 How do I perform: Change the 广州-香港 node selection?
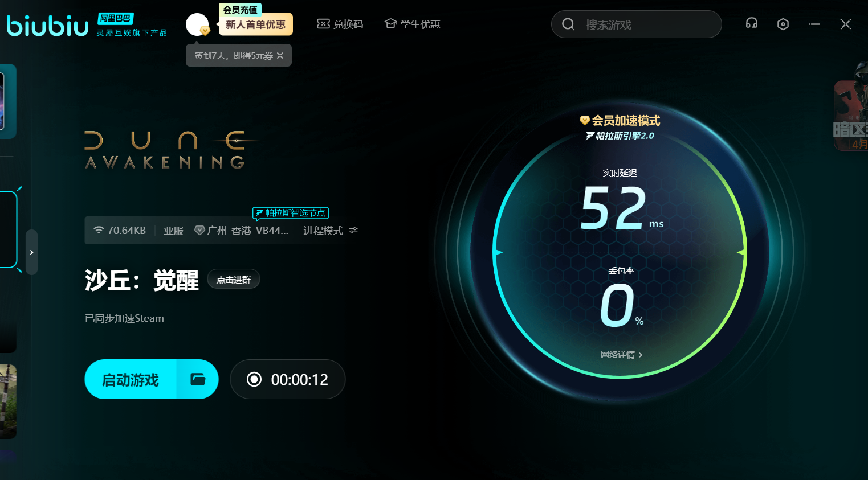[247, 231]
